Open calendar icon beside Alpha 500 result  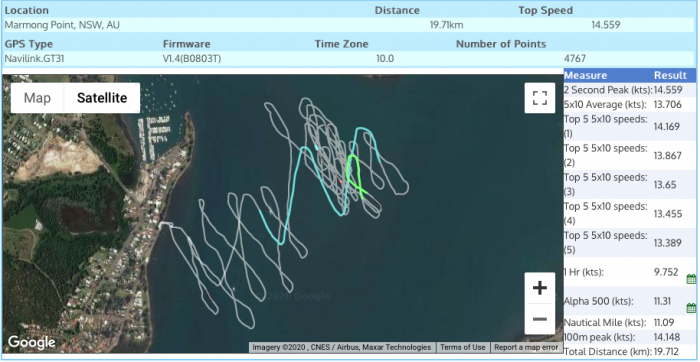pyautogui.click(x=691, y=308)
